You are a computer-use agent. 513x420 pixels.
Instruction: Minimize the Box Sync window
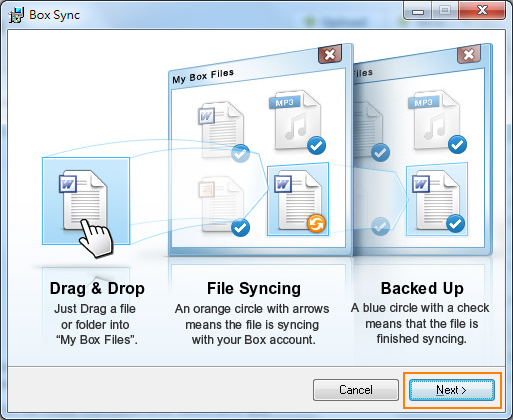(418, 11)
